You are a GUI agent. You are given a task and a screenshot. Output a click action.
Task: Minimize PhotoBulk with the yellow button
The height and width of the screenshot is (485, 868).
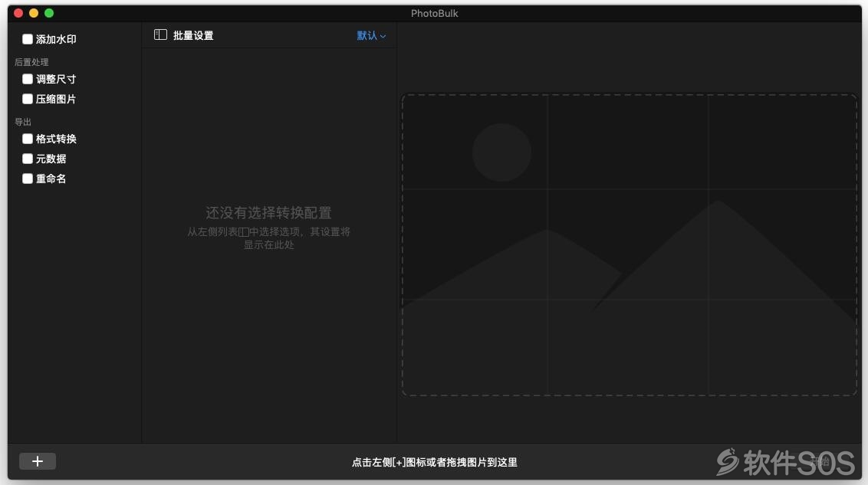click(34, 13)
